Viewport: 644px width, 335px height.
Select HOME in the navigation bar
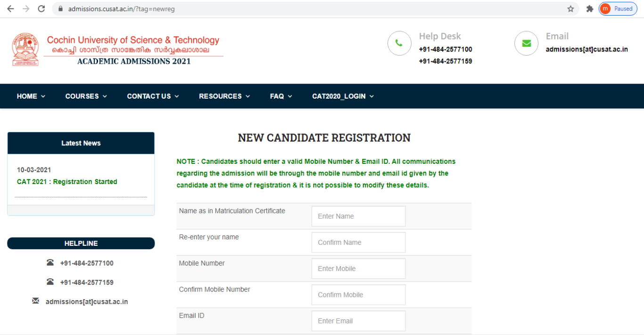point(30,96)
